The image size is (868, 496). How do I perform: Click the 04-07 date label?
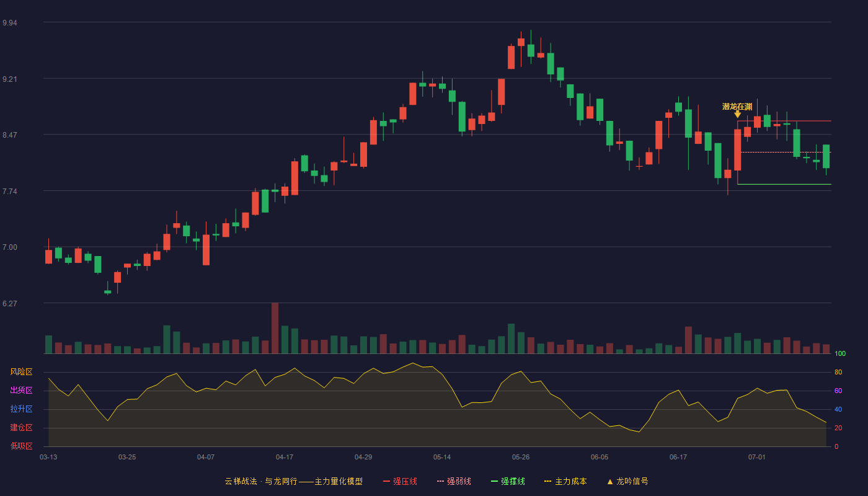[x=206, y=457]
